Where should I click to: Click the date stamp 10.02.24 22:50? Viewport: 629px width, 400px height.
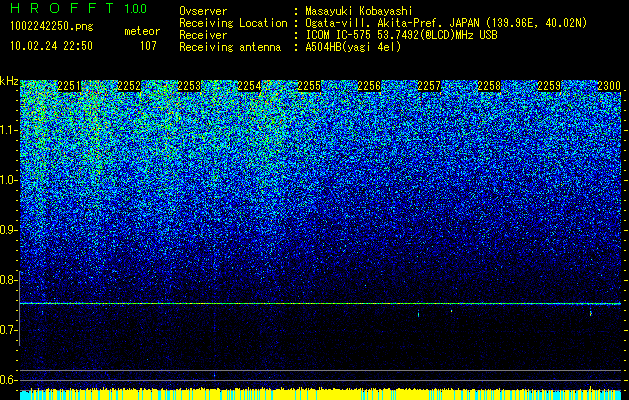(x=51, y=46)
